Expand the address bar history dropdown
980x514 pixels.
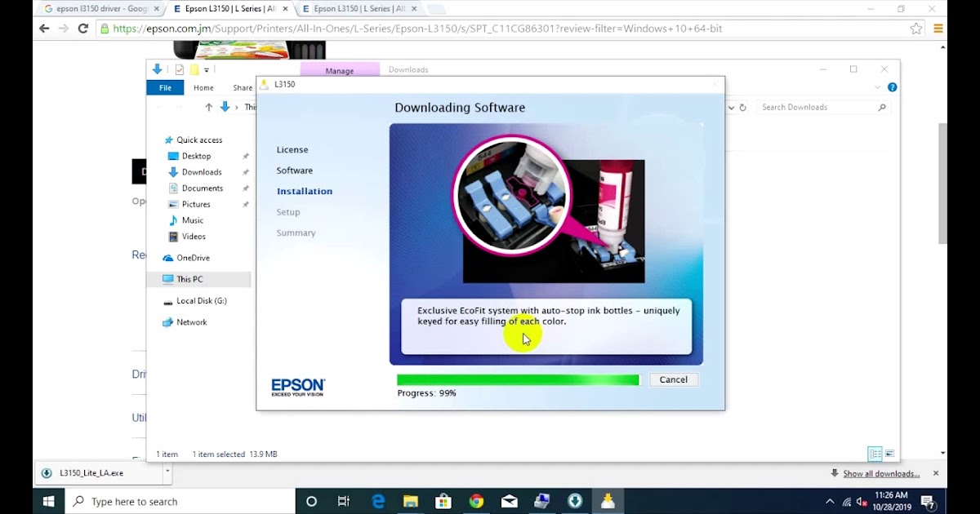[729, 107]
